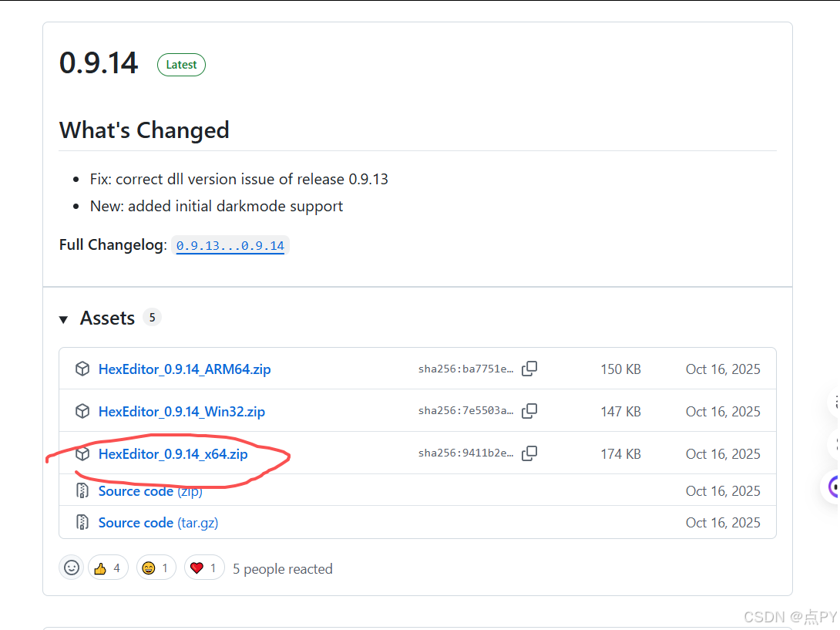Select sha256:7e5503a… hash text
Image resolution: width=840 pixels, height=630 pixels.
465,411
